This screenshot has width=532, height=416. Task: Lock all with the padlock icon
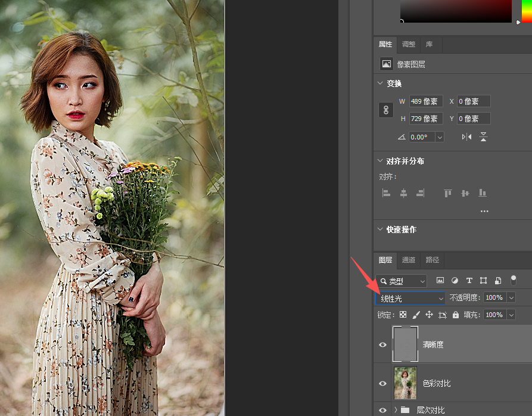[x=456, y=315]
